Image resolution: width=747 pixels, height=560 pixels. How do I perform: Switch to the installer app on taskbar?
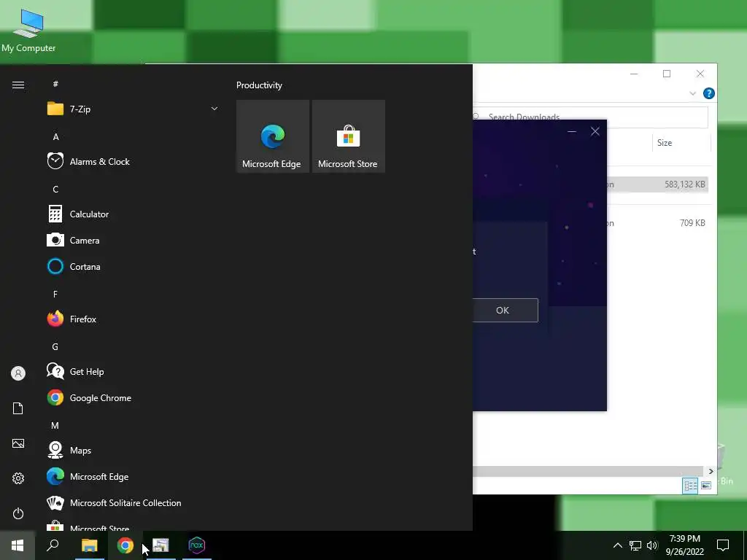160,545
